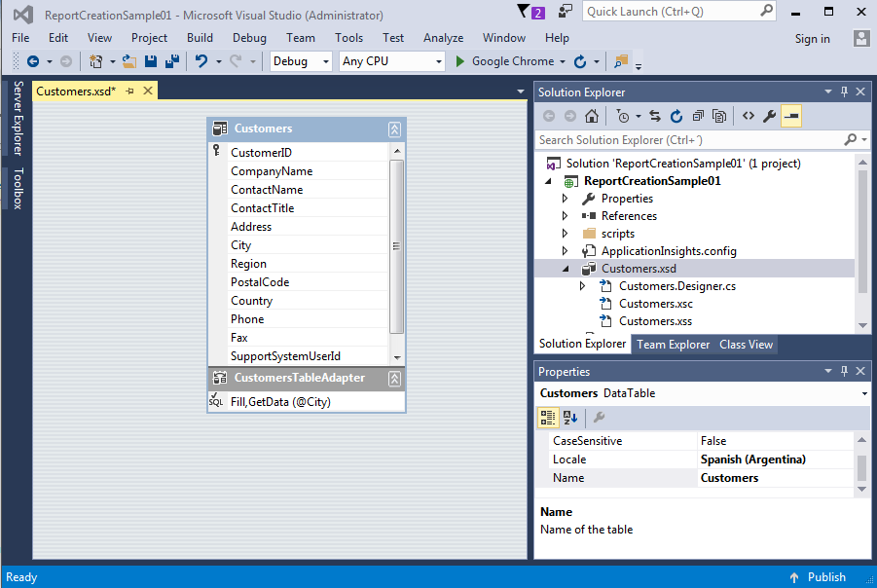Click the Home icon in Solution Explorer
This screenshot has width=877, height=588.
pyautogui.click(x=591, y=116)
